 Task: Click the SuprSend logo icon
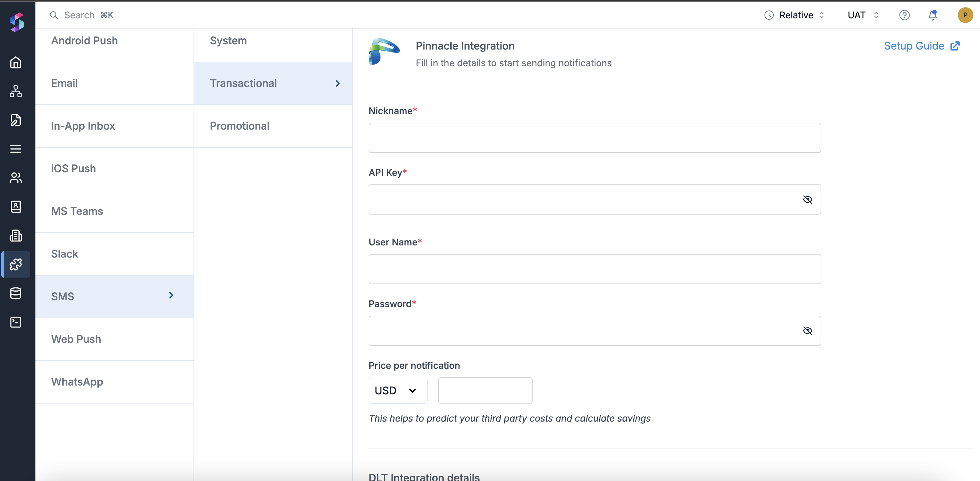(x=17, y=22)
